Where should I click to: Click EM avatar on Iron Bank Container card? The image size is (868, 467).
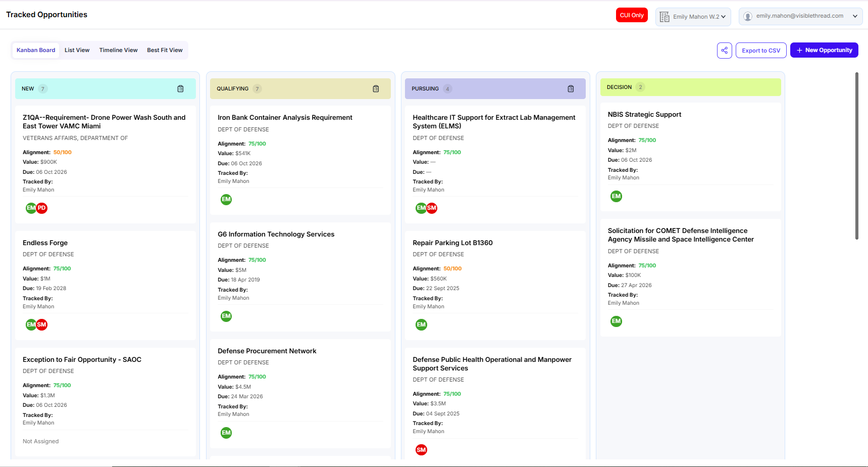click(x=226, y=200)
